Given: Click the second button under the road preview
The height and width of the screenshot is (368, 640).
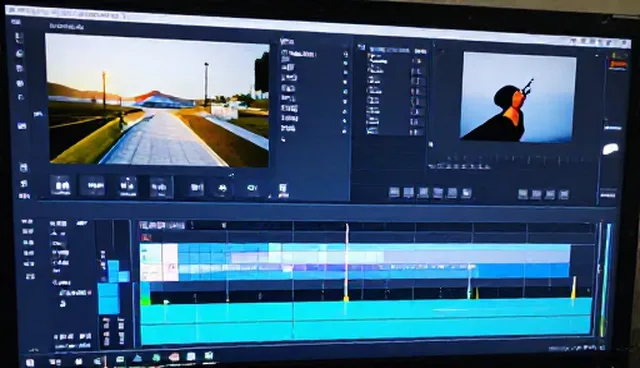Looking at the screenshot, I should point(93,186).
